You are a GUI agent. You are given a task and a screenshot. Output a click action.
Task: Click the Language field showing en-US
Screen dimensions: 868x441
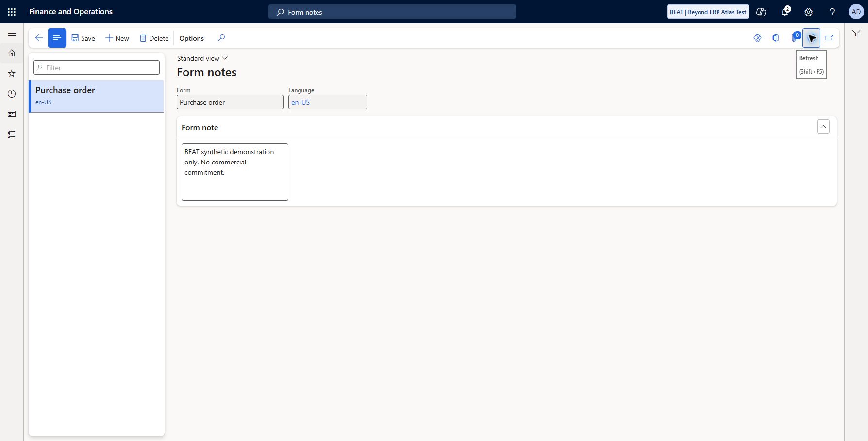(328, 102)
